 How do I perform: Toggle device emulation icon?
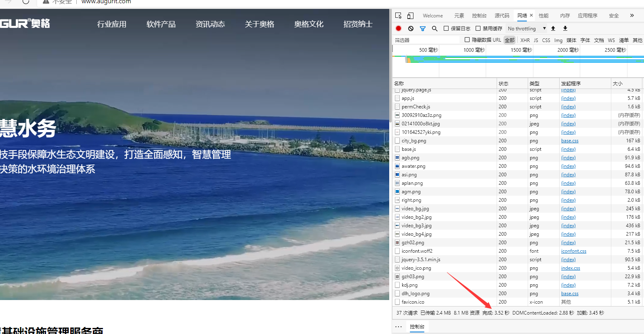pyautogui.click(x=410, y=16)
